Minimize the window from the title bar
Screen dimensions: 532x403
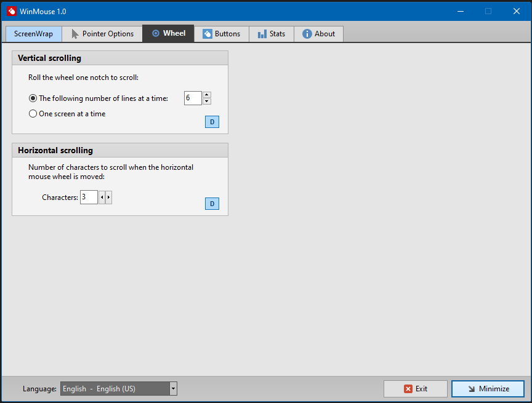tap(461, 11)
